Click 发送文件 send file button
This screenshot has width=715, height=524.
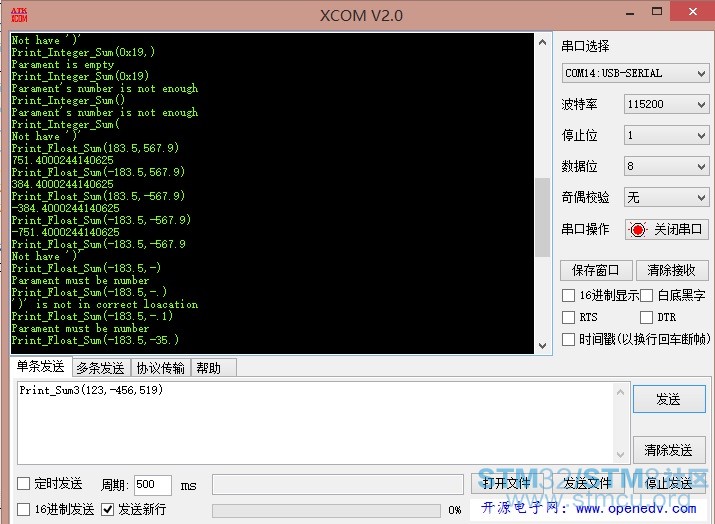pos(588,483)
